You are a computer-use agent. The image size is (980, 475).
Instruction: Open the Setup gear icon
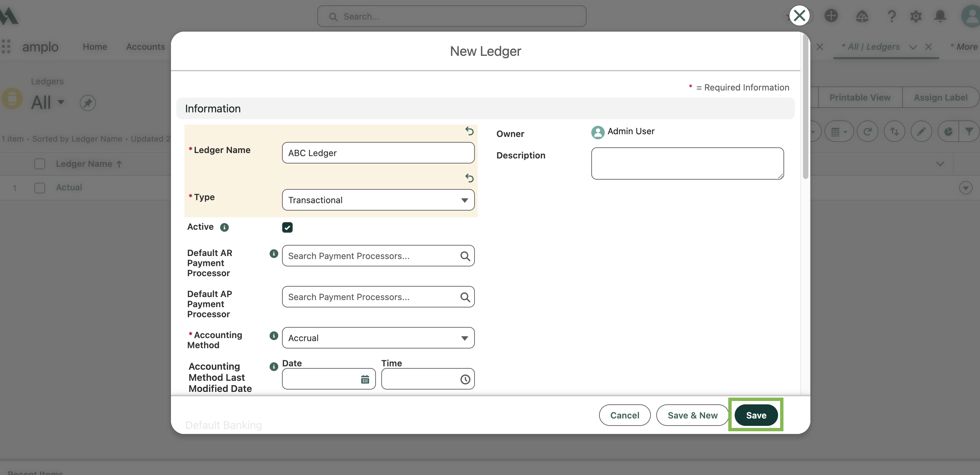(x=916, y=16)
